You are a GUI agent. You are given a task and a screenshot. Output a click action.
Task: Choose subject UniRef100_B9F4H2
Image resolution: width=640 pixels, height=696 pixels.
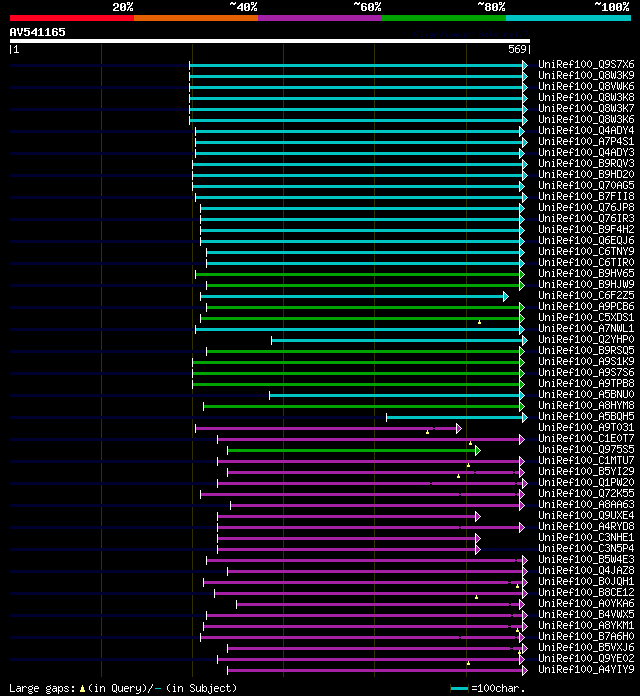(x=586, y=229)
